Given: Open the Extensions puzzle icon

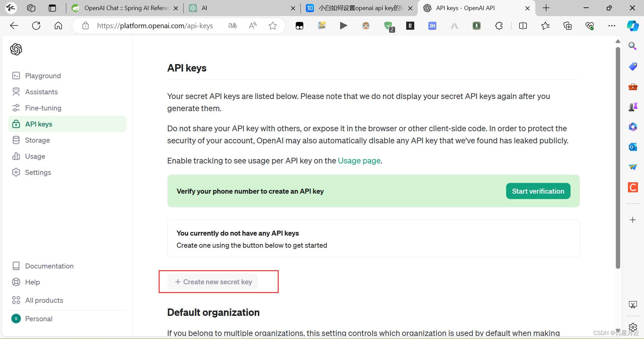Looking at the screenshot, I should click(x=499, y=26).
